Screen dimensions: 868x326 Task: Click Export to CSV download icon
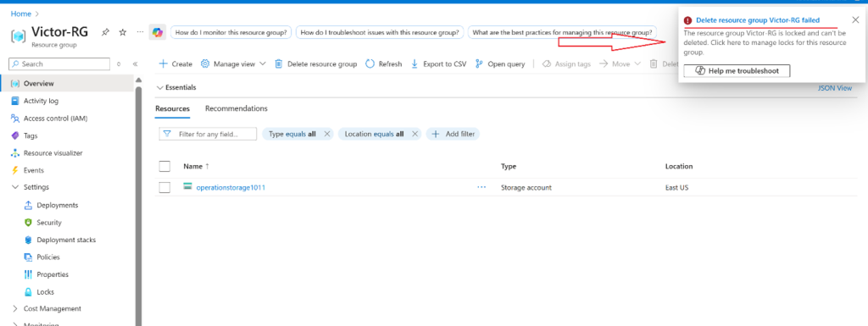pyautogui.click(x=415, y=64)
